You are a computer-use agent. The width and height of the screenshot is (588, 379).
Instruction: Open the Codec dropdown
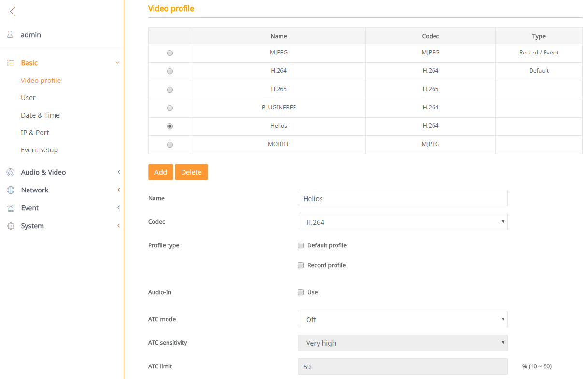point(403,222)
